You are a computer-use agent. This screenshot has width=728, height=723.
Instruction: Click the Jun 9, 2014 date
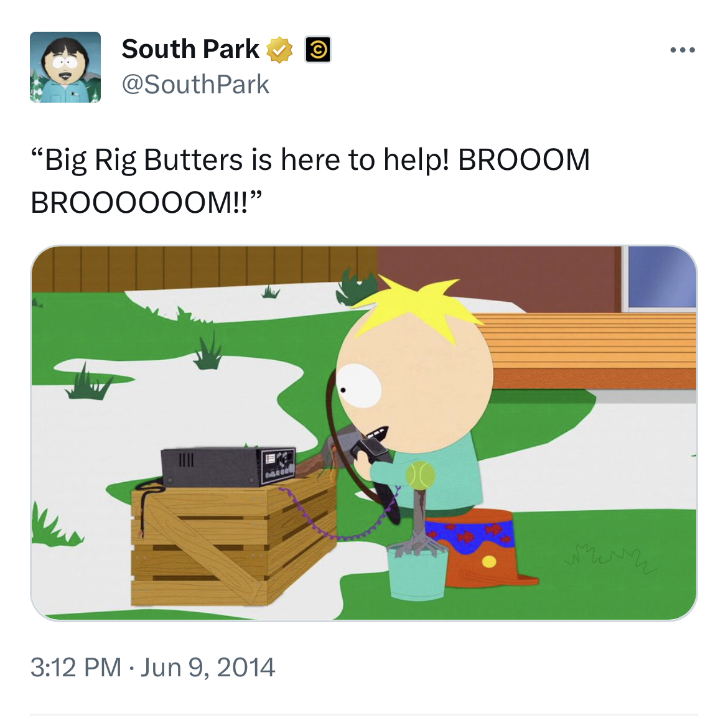208,667
